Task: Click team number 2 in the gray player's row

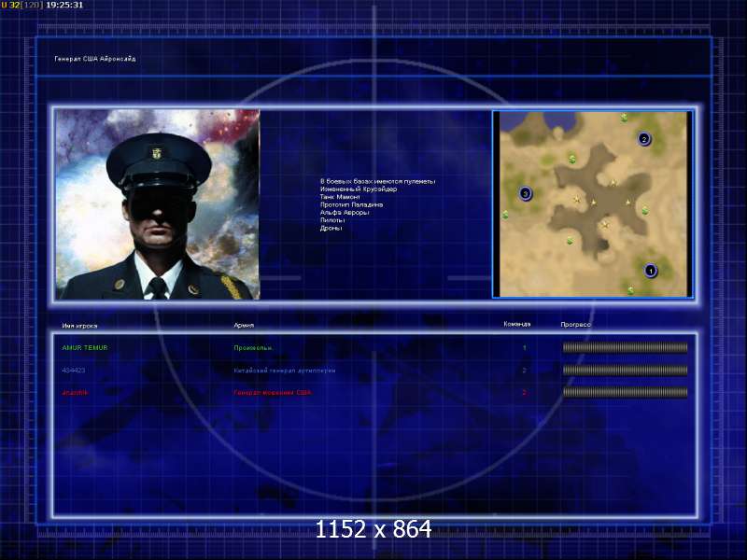Action: [x=525, y=370]
